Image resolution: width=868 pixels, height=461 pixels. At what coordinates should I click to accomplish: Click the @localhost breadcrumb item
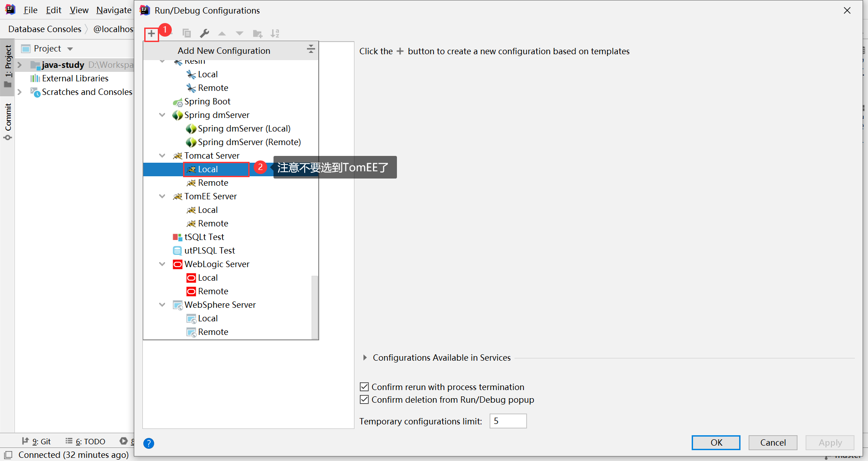click(x=113, y=29)
